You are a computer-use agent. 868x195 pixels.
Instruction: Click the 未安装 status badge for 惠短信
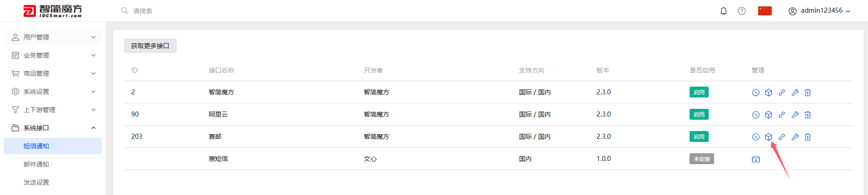tap(702, 159)
